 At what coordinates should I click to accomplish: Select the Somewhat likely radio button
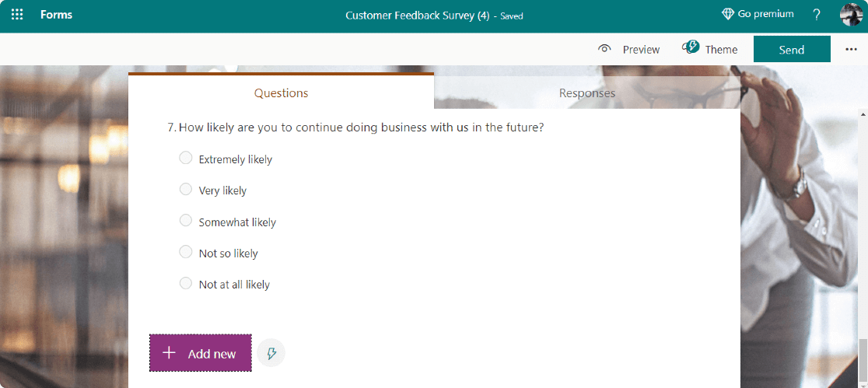click(186, 221)
